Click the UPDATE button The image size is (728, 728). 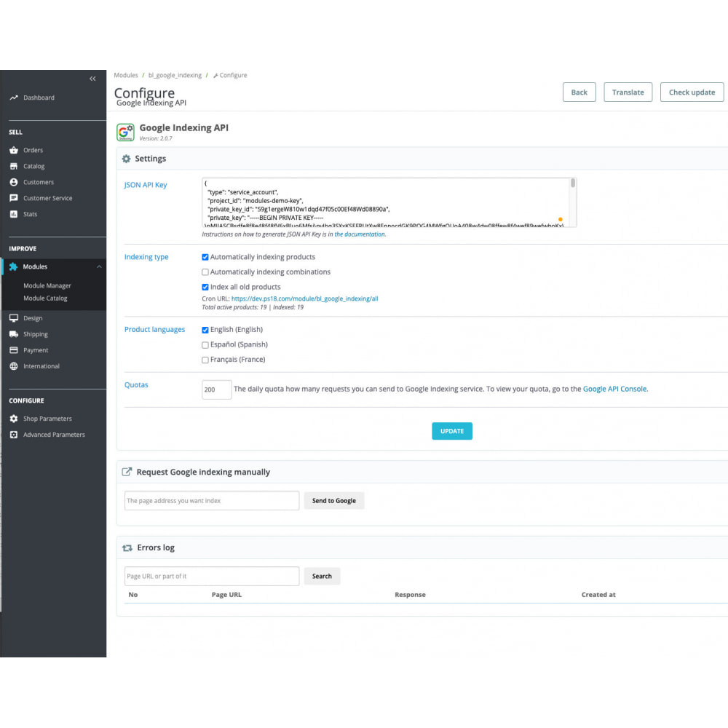tap(451, 430)
